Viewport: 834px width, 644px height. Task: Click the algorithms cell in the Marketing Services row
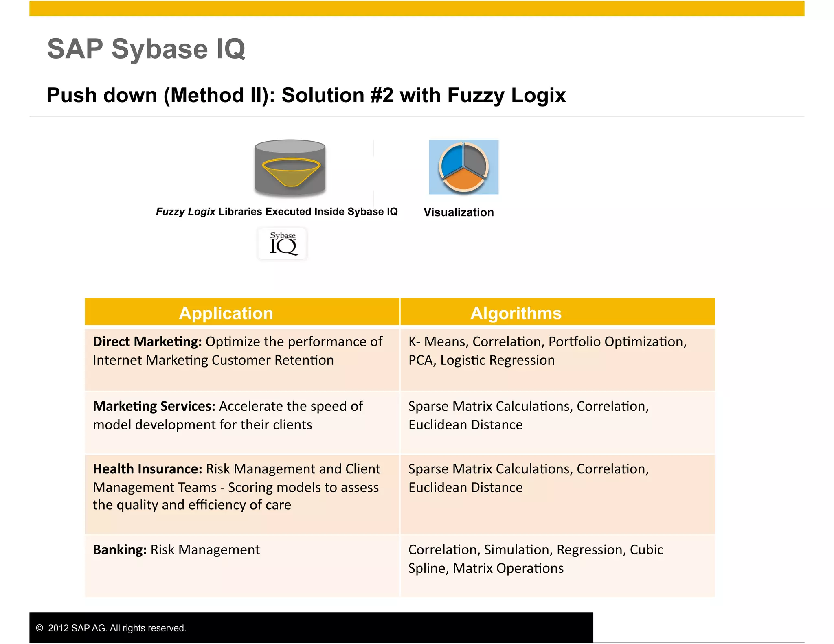coord(557,423)
